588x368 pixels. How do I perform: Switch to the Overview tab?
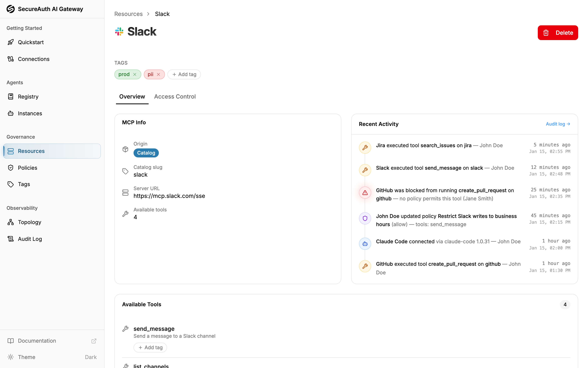132,97
